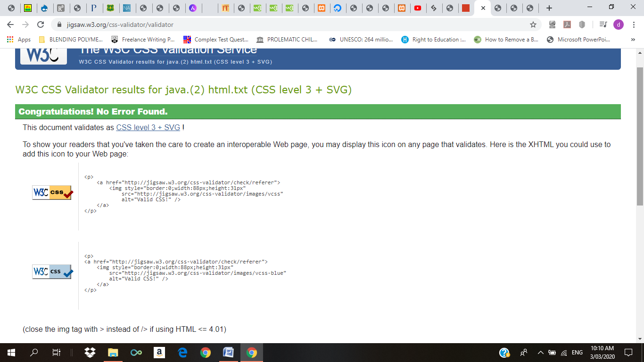This screenshot has width=644, height=362.
Task: Open the Amazon app in taskbar
Action: 159,353
